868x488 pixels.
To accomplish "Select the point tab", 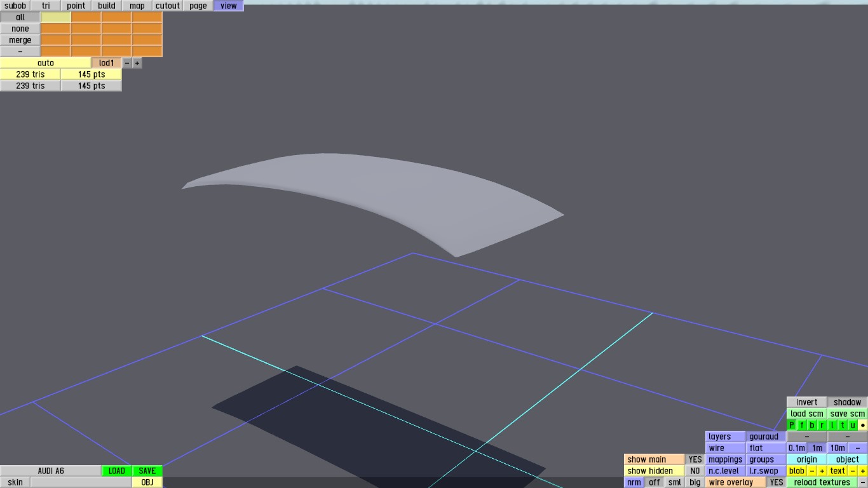I will point(76,6).
